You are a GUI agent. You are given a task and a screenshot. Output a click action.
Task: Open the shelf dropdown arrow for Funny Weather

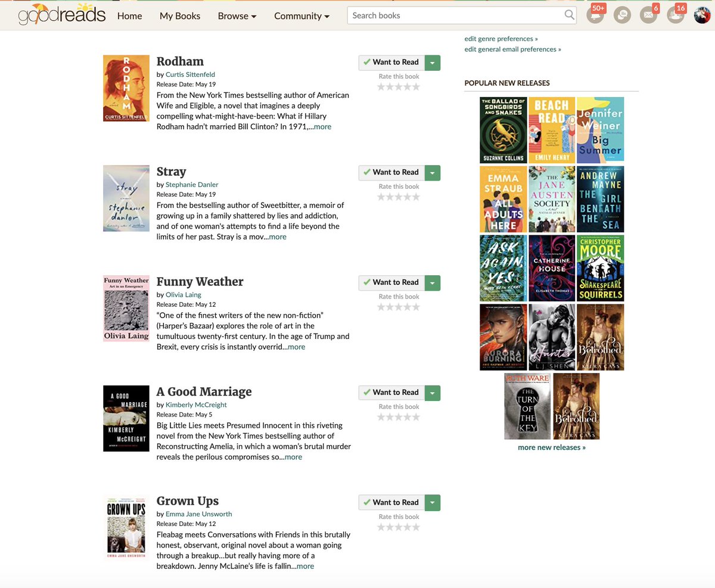[433, 282]
